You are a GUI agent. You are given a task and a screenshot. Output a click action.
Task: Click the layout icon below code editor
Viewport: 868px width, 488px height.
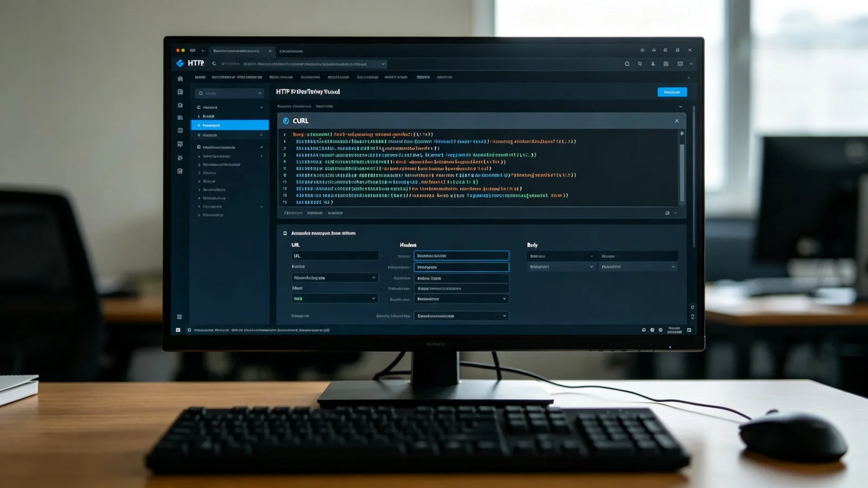coord(667,213)
